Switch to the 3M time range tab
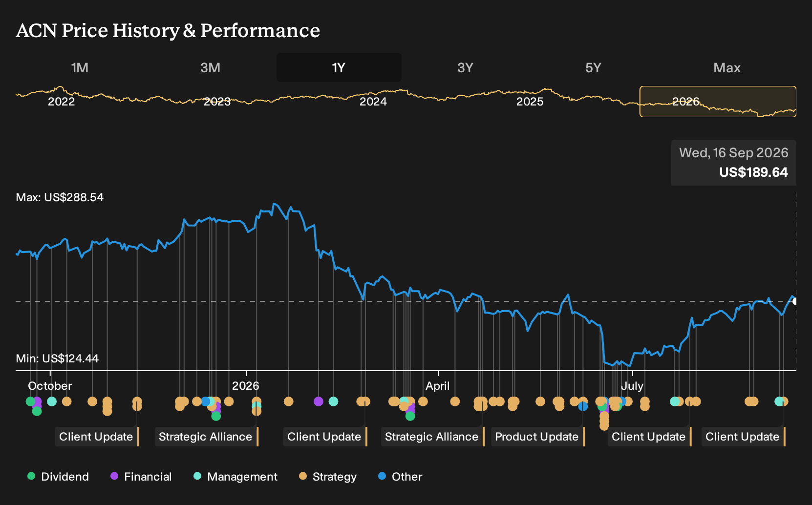This screenshot has width=812, height=505. (x=210, y=67)
